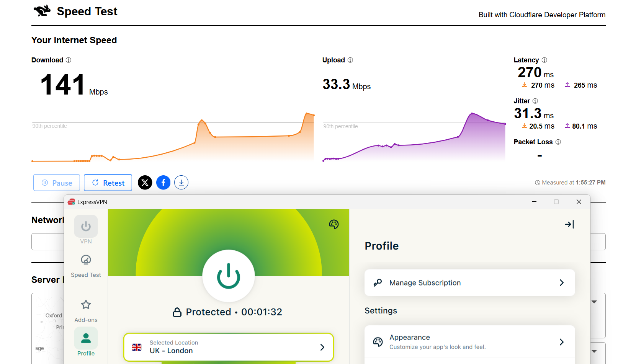The height and width of the screenshot is (364, 636).
Task: Click the palette theme icon on VPN panel
Action: click(334, 224)
